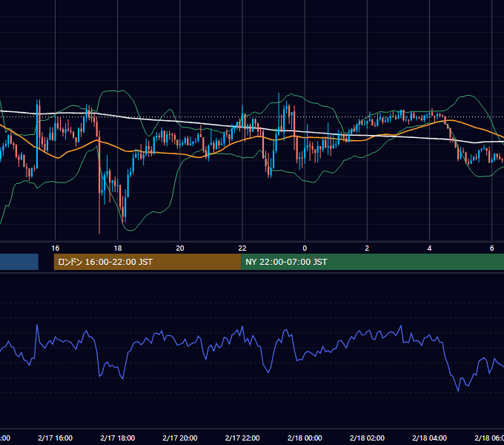Viewport: 504px width, 445px height.
Task: Select the 16 hour label on price chart
Action: point(56,248)
